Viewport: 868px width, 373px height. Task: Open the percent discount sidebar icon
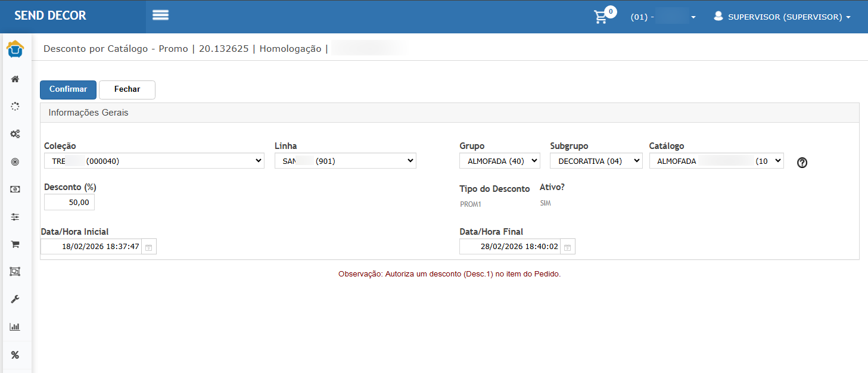pyautogui.click(x=15, y=355)
